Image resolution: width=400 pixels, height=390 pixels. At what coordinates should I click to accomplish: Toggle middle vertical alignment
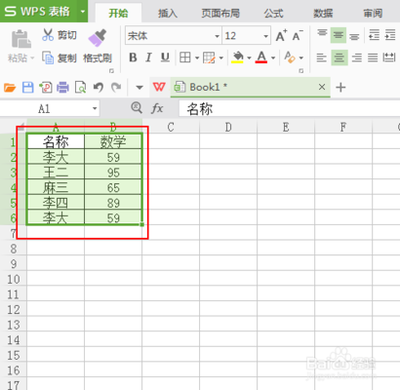338,35
